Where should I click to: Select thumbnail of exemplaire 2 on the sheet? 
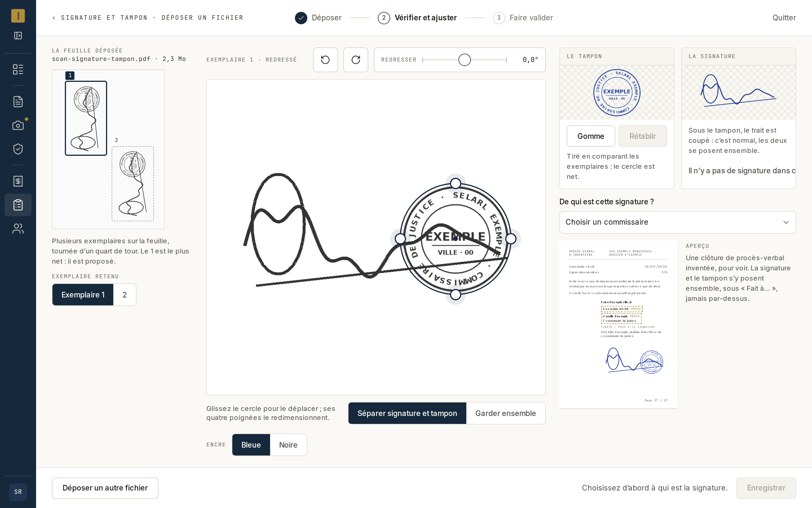pyautogui.click(x=133, y=183)
